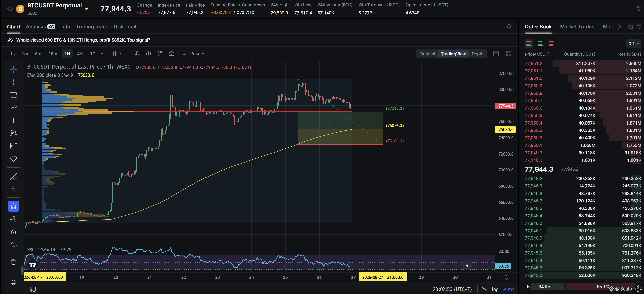Click the 77944.3 current price axis label
The image size is (644, 294).
505,106
